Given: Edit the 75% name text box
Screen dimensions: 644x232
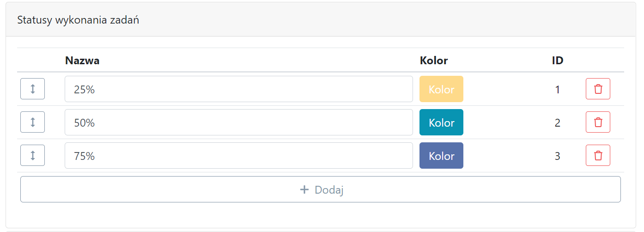Looking at the screenshot, I should pyautogui.click(x=239, y=156).
